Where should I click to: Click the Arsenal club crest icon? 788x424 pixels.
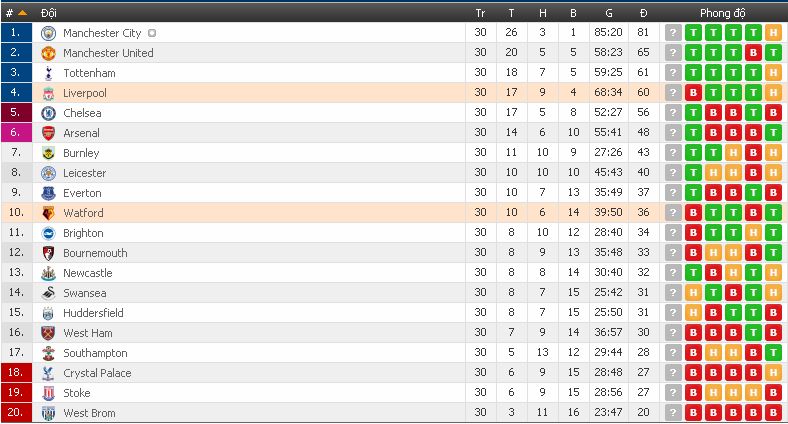tap(48, 133)
